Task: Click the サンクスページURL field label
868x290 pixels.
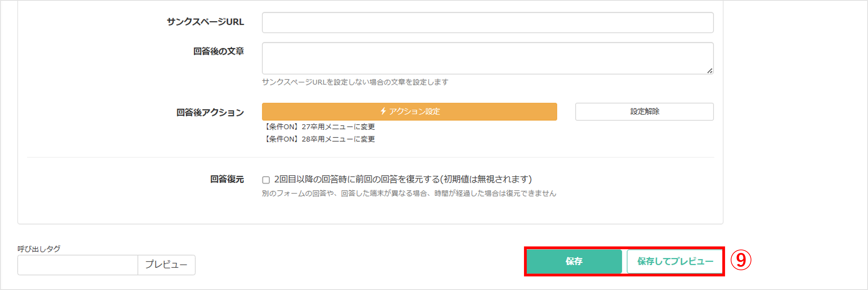Action: (x=205, y=22)
